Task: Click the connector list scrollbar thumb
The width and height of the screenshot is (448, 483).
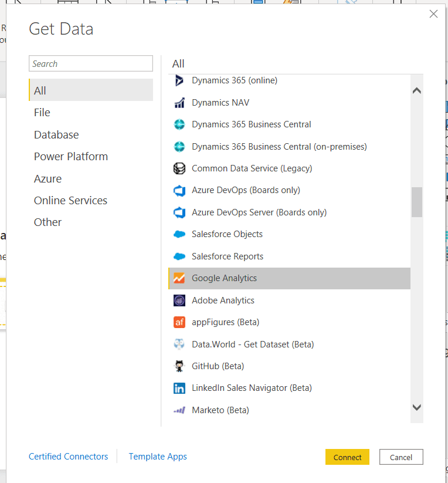Action: point(417,202)
